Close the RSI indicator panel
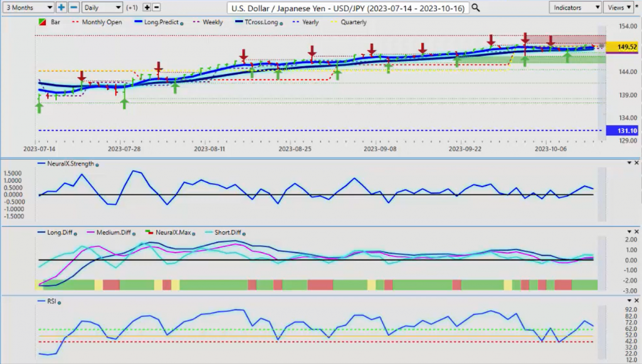The width and height of the screenshot is (642, 364). tap(637, 301)
